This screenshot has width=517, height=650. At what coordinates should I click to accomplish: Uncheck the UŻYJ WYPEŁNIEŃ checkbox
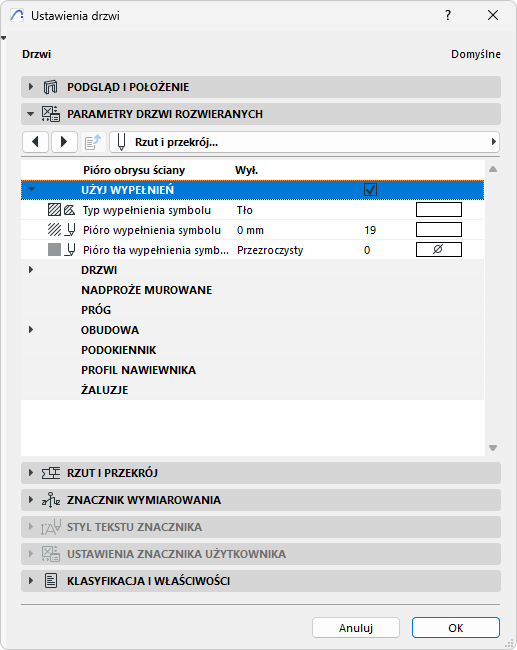point(370,190)
